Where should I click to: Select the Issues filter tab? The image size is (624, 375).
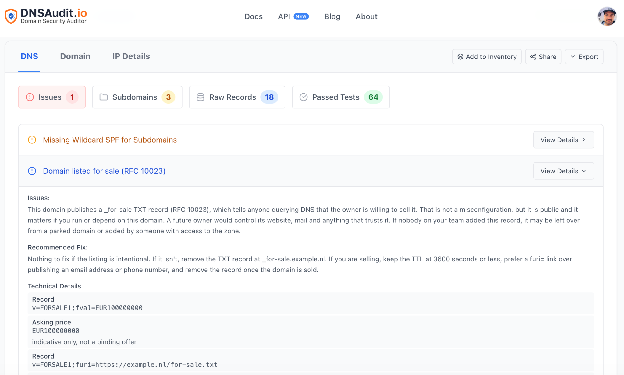click(x=52, y=97)
